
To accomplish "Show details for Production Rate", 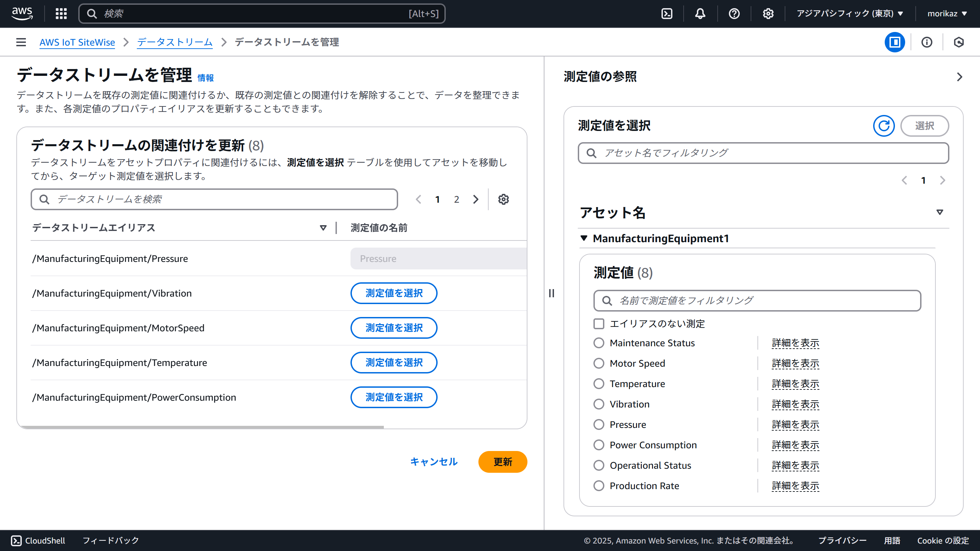I will coord(796,486).
